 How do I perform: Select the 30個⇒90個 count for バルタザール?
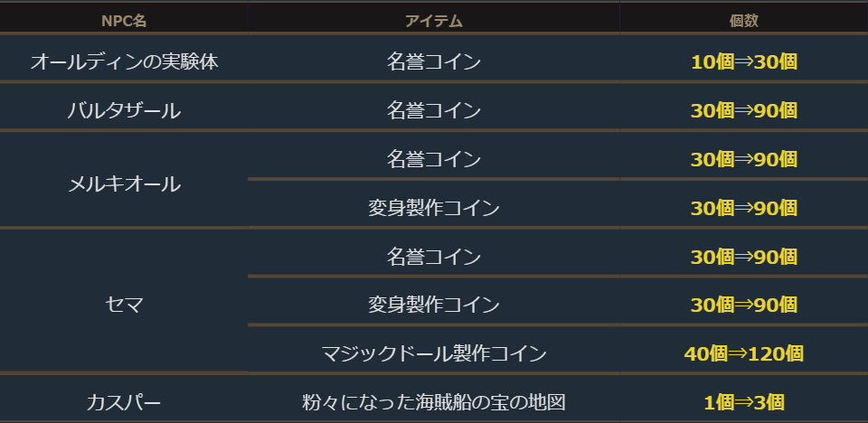point(743,111)
